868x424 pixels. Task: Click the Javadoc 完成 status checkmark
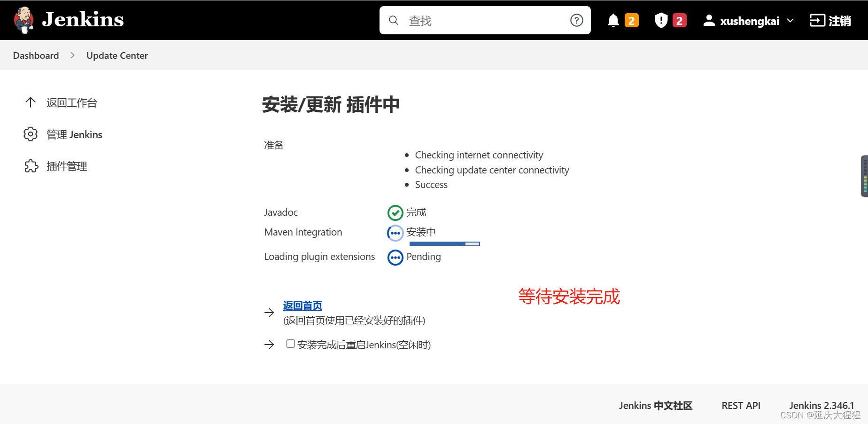tap(395, 212)
